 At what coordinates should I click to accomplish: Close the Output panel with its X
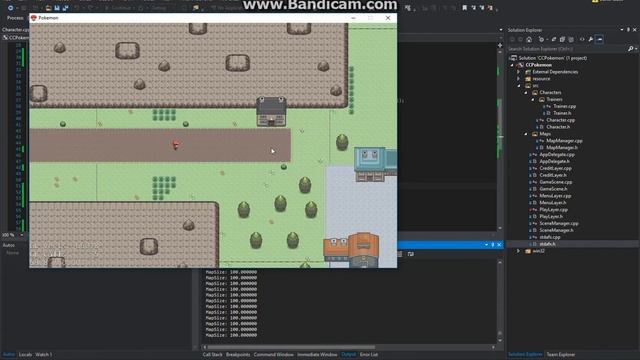(x=499, y=244)
